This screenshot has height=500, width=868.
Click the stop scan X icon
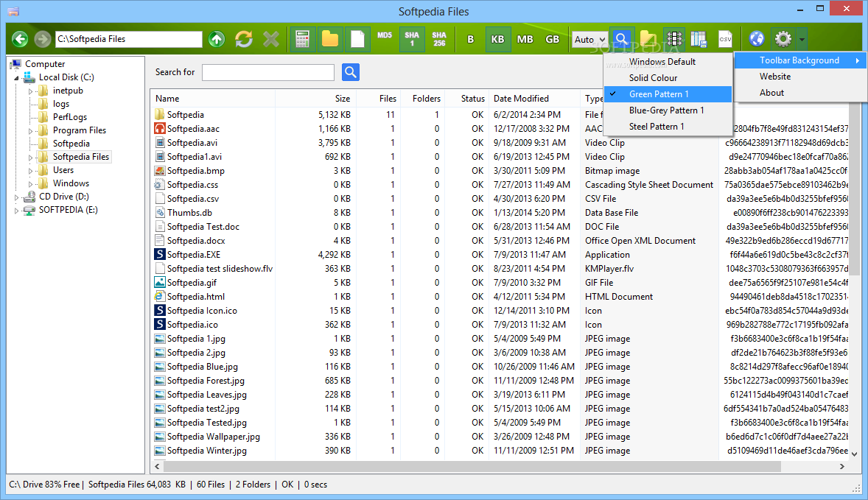[x=271, y=39]
